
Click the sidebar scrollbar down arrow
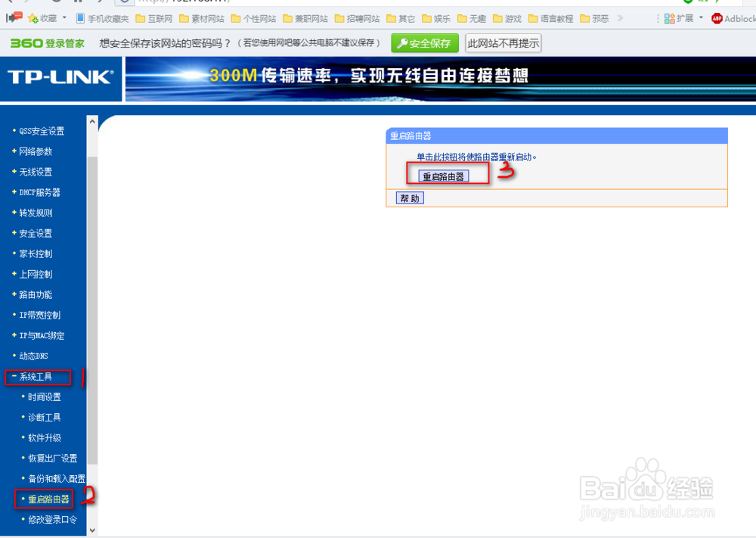pyautogui.click(x=91, y=530)
